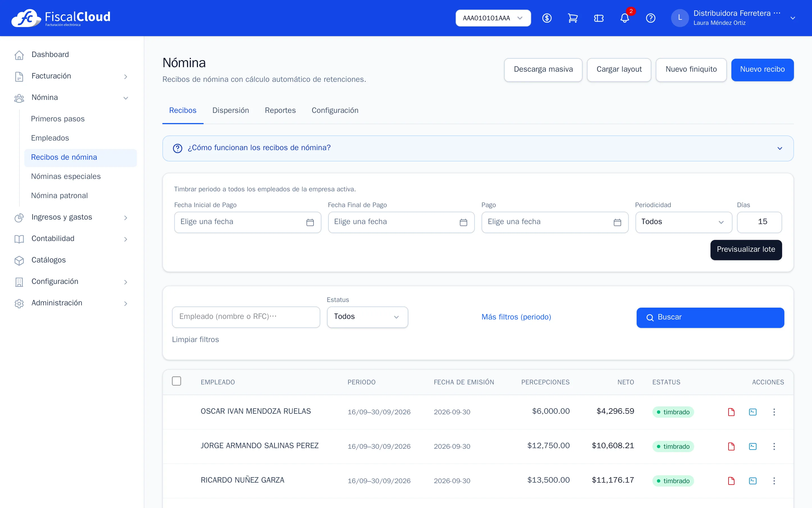Click the user avatar with letter L

680,18
